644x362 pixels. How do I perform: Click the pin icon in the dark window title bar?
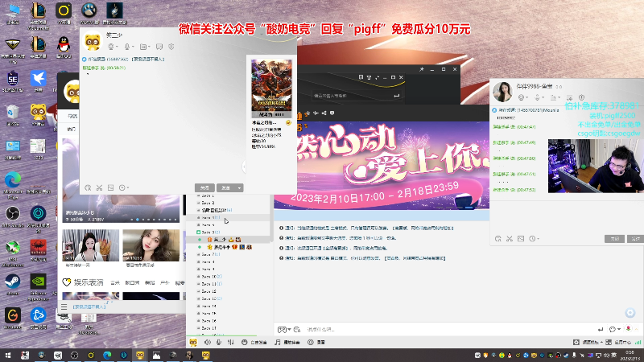click(421, 69)
